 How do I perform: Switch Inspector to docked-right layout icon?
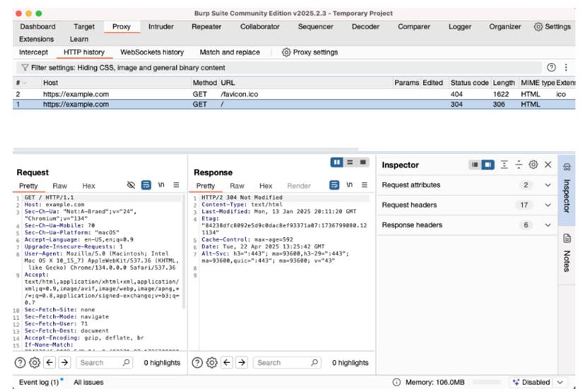coord(488,164)
